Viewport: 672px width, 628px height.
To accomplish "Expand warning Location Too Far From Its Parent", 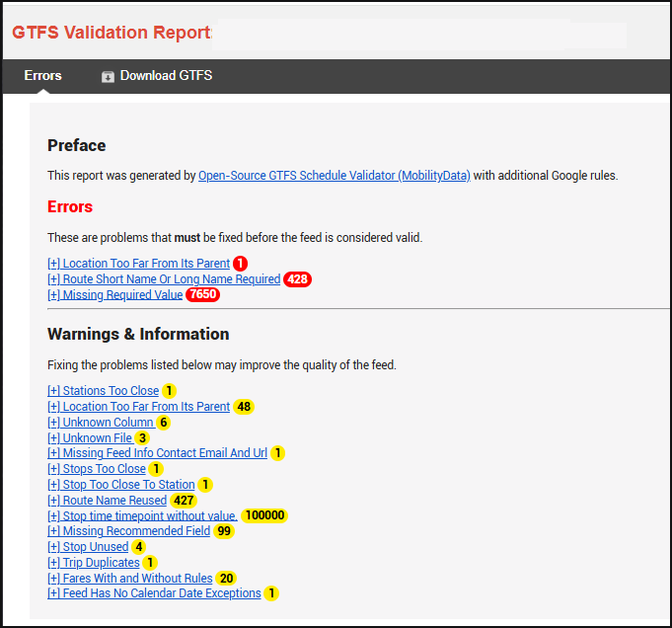I will pyautogui.click(x=139, y=406).
